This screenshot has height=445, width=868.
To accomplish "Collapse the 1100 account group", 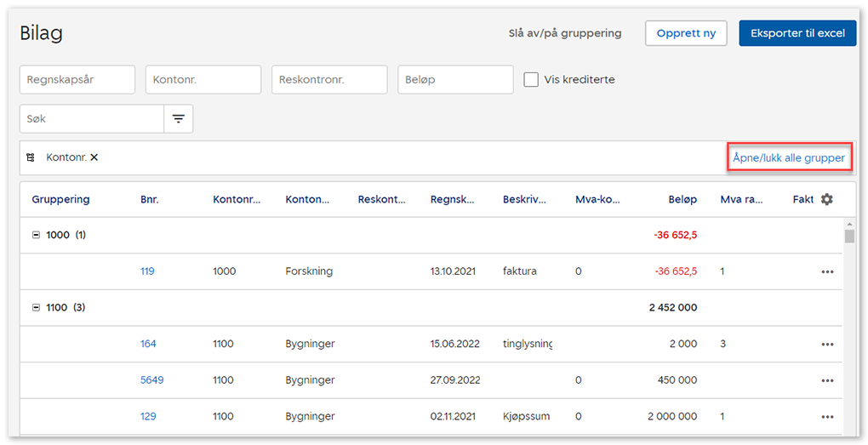I will pos(36,308).
